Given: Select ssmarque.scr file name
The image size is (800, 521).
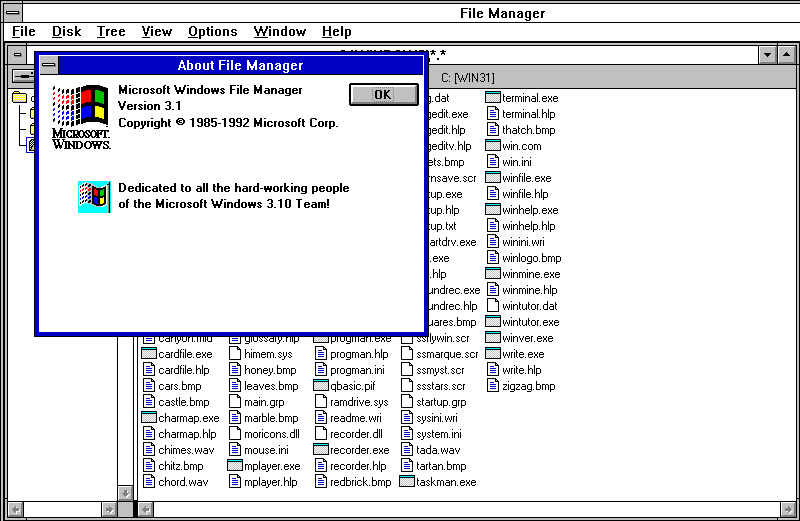Looking at the screenshot, I should (x=447, y=354).
